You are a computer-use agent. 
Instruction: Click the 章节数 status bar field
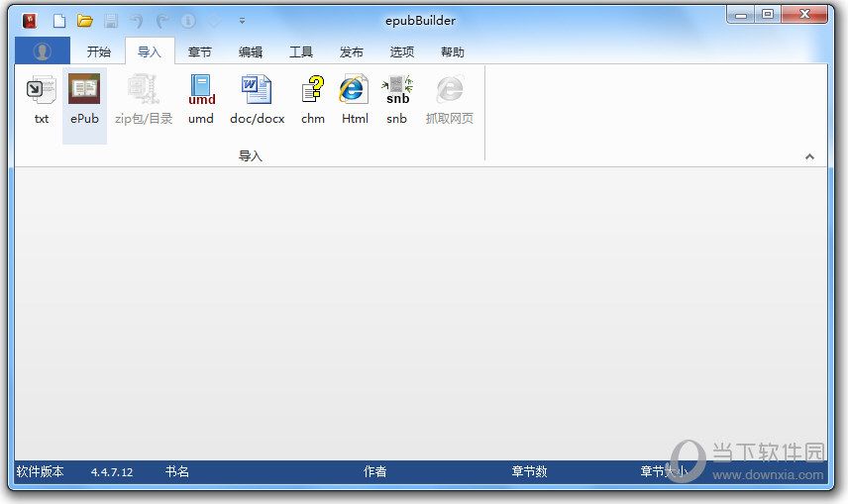pos(529,471)
